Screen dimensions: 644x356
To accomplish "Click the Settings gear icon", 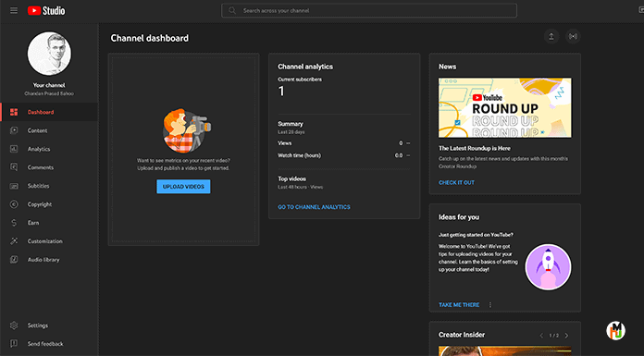I will coord(14,325).
